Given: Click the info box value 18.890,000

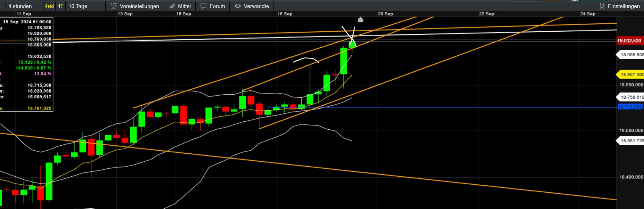Looking at the screenshot, I should tap(39, 33).
